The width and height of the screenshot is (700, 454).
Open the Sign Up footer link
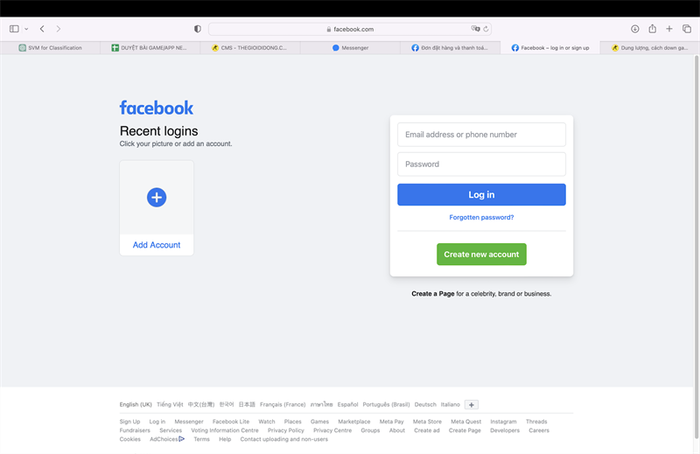pyautogui.click(x=129, y=421)
